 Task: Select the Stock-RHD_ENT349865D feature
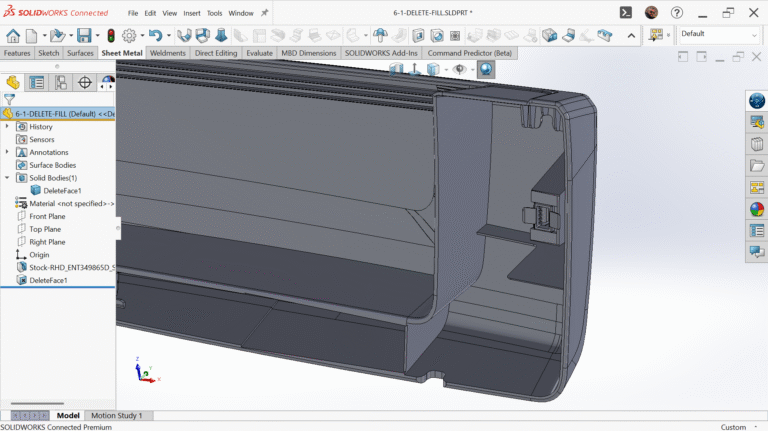(x=66, y=267)
